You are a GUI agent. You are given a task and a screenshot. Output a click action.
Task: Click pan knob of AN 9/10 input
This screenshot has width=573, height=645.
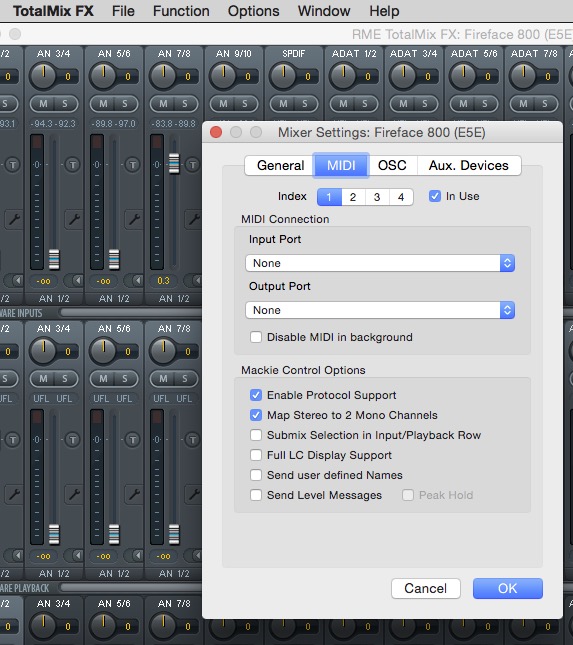click(223, 76)
